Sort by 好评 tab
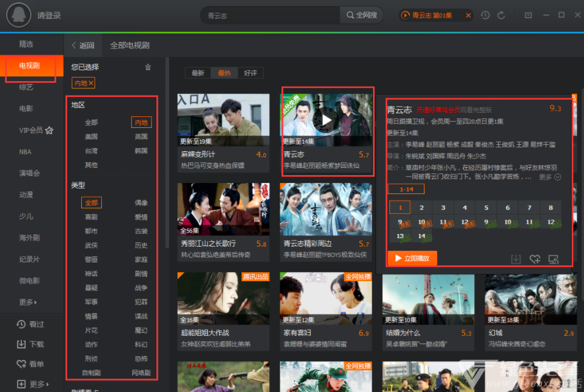This screenshot has height=392, width=584. [250, 73]
